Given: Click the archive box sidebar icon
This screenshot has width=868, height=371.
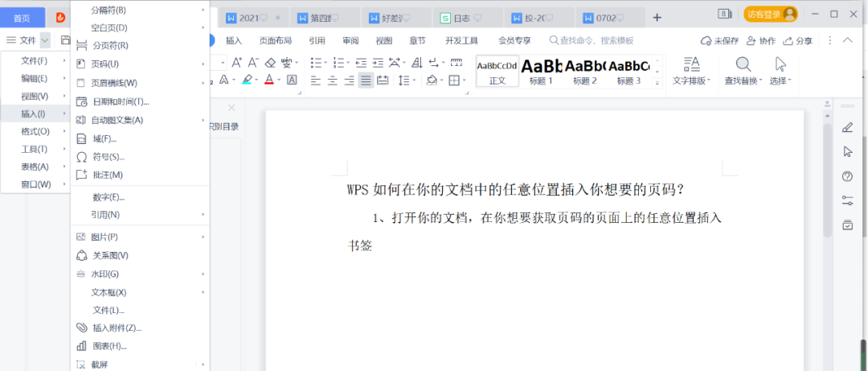Looking at the screenshot, I should (x=847, y=225).
